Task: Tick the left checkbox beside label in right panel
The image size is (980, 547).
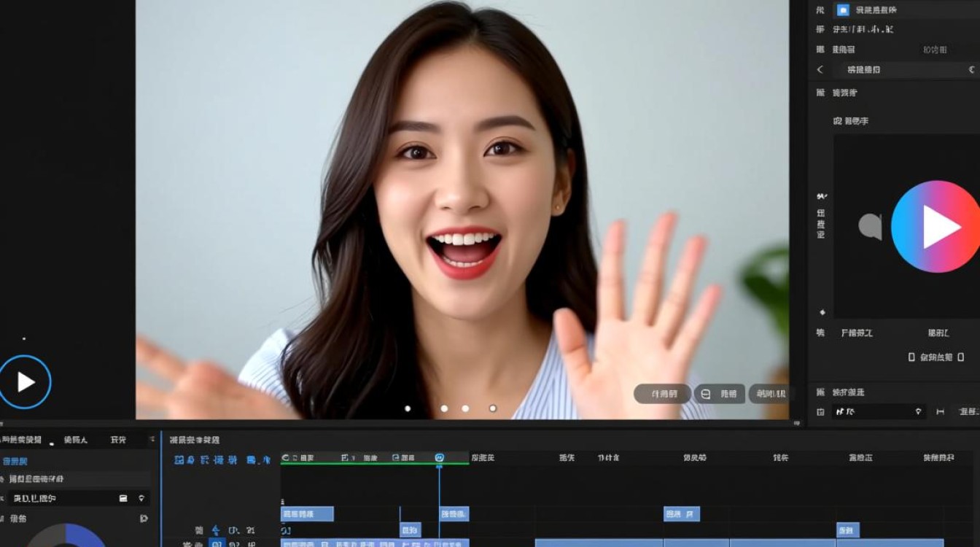Action: tap(911, 357)
